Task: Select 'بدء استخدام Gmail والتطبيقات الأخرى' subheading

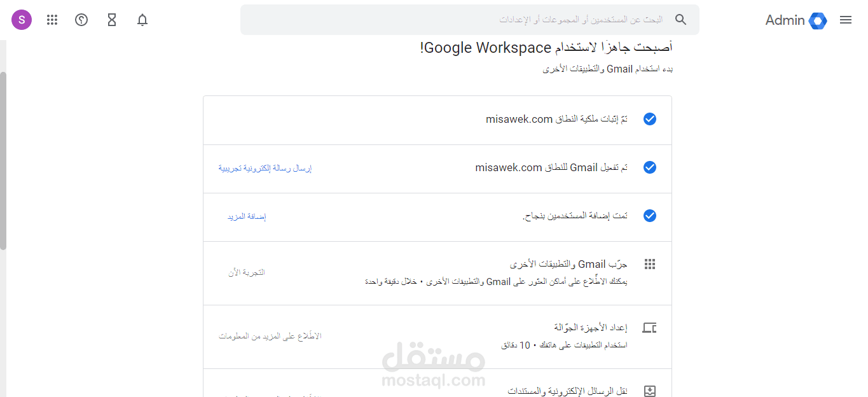Action: (x=608, y=69)
